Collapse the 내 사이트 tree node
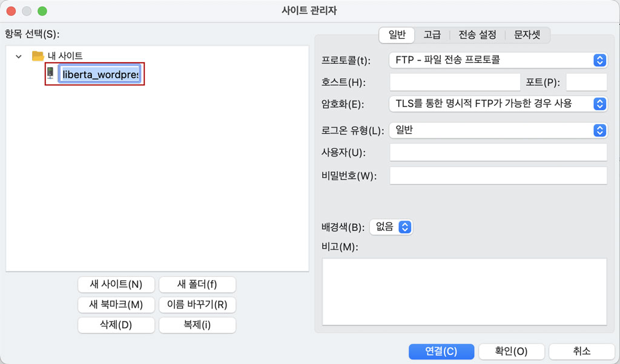Viewport: 620px width, 364px height. click(x=19, y=56)
